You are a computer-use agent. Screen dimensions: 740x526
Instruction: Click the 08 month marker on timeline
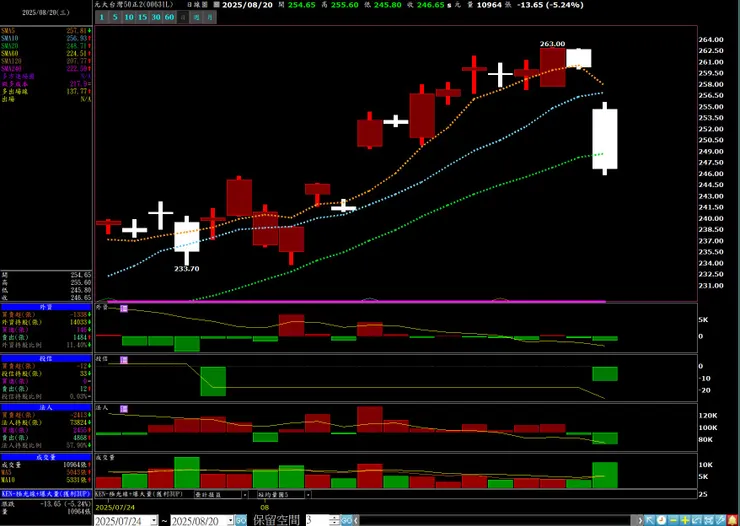pyautogui.click(x=265, y=508)
